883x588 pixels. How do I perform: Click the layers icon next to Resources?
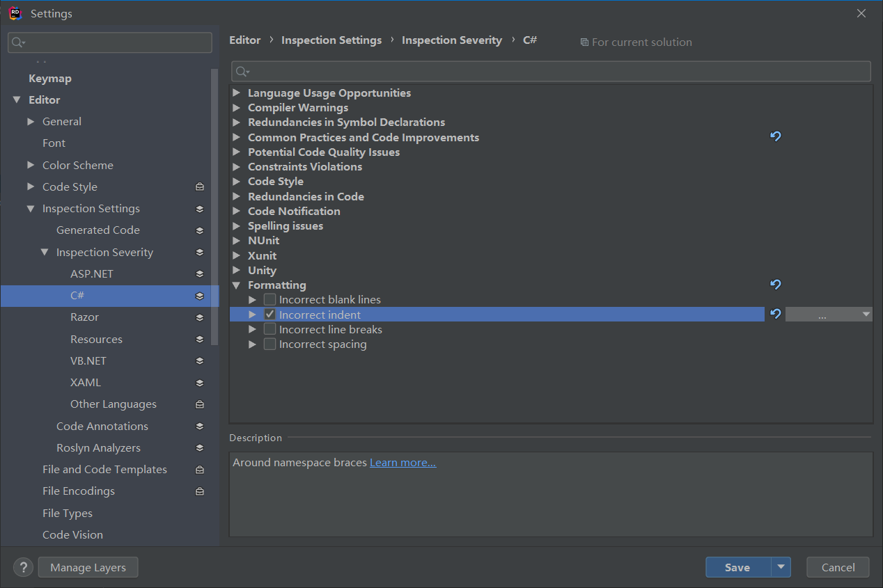pos(200,340)
